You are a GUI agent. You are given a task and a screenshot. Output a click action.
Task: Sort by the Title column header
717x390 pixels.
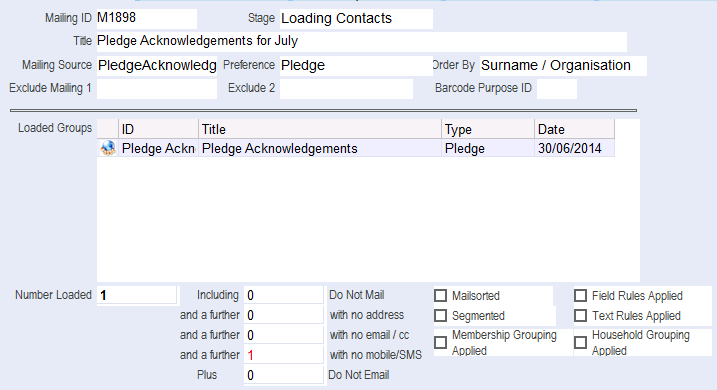[320, 129]
